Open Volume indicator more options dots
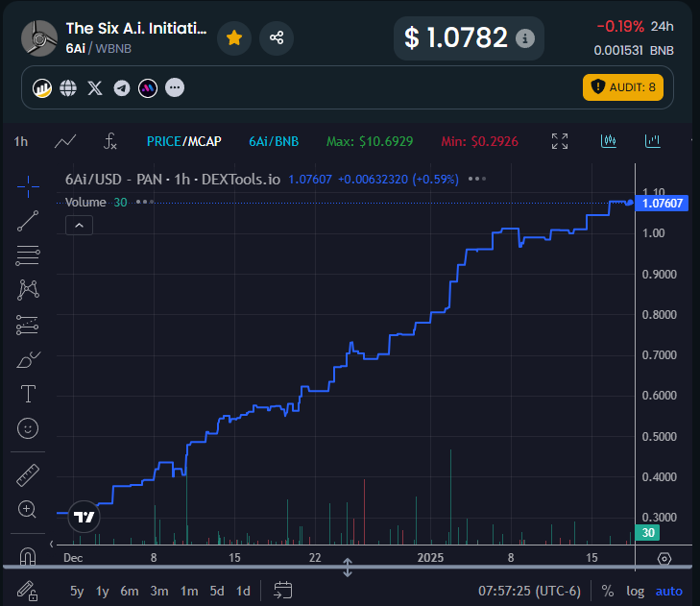 (145, 202)
